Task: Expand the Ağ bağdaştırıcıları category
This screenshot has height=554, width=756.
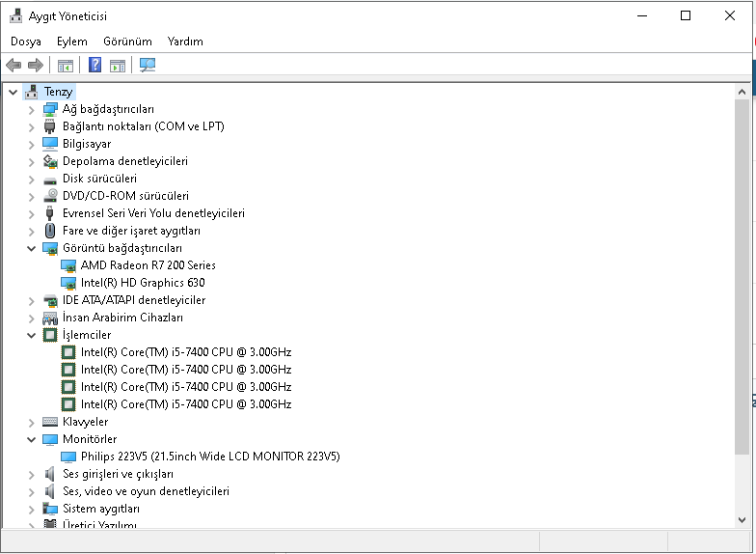Action: (x=31, y=110)
